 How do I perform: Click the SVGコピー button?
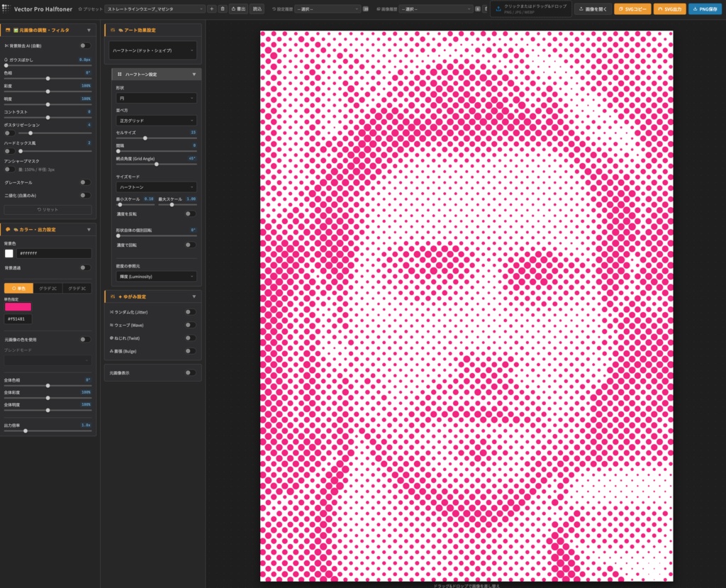click(x=632, y=9)
